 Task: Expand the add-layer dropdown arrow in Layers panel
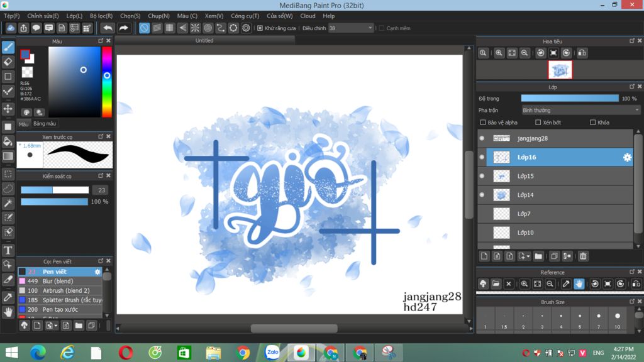coord(528,256)
